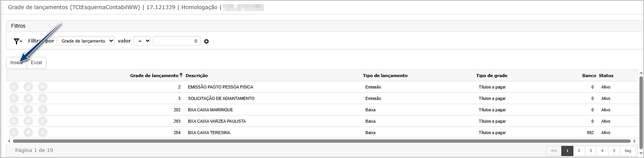
Task: Click the plus icon to add a filter
Action: tap(206, 41)
